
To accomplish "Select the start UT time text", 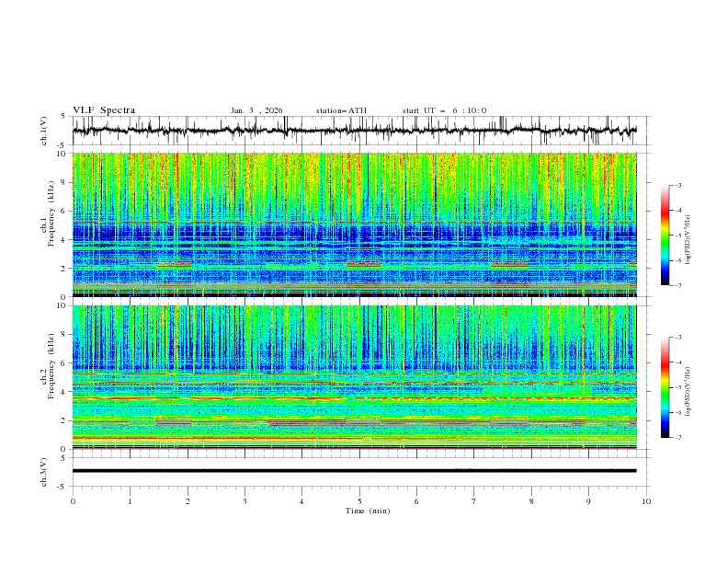I will pyautogui.click(x=444, y=110).
